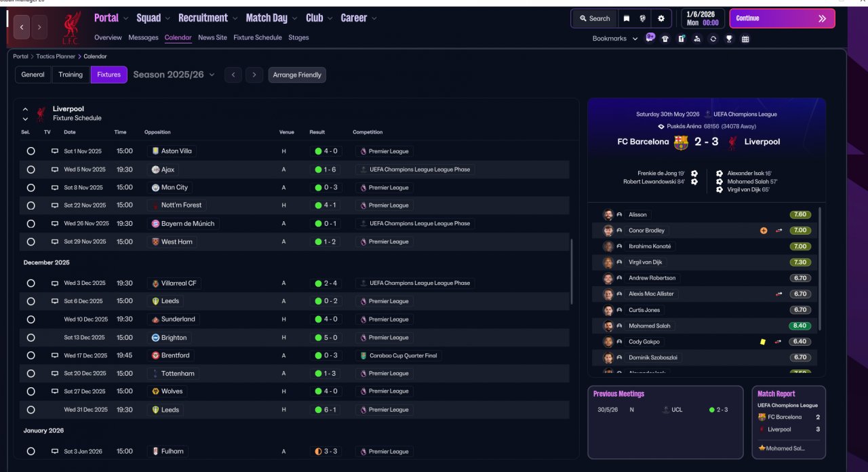Open the Bookmarks dropdown
The height and width of the screenshot is (472, 868).
(615, 39)
